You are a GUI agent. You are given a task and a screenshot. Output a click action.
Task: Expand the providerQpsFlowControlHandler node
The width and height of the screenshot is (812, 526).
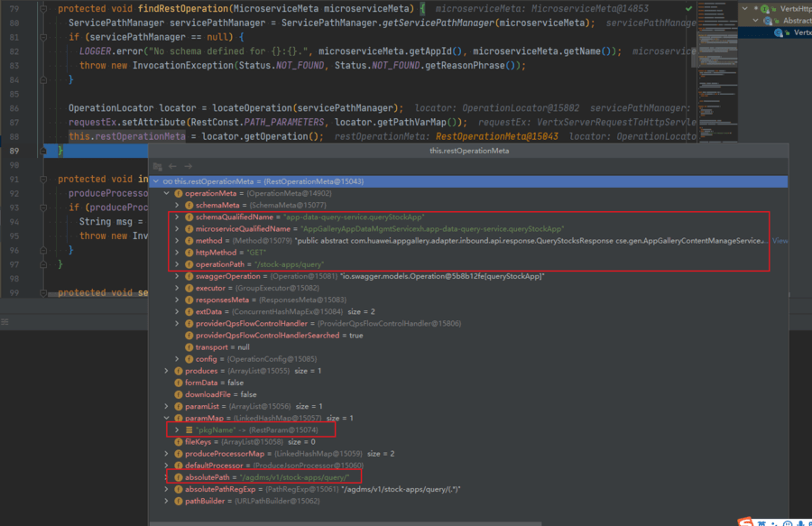pyautogui.click(x=177, y=324)
